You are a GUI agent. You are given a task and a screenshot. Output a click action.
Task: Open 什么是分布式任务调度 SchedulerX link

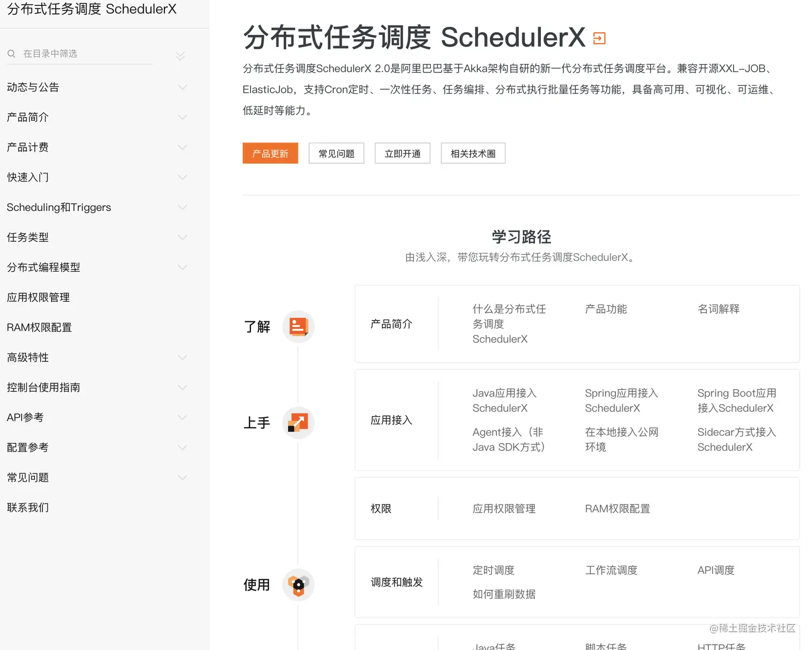509,324
